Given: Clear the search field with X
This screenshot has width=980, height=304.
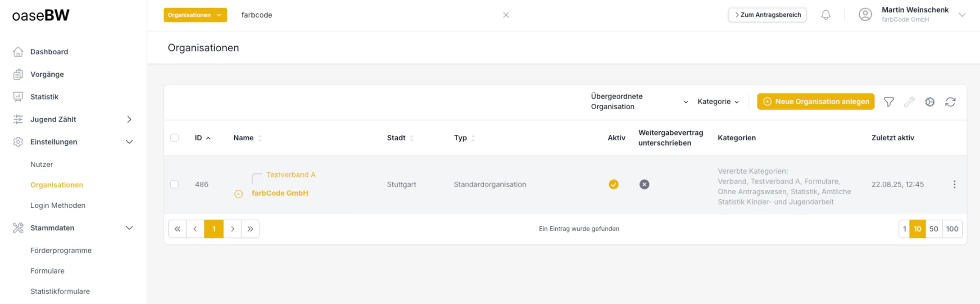Looking at the screenshot, I should pos(506,15).
